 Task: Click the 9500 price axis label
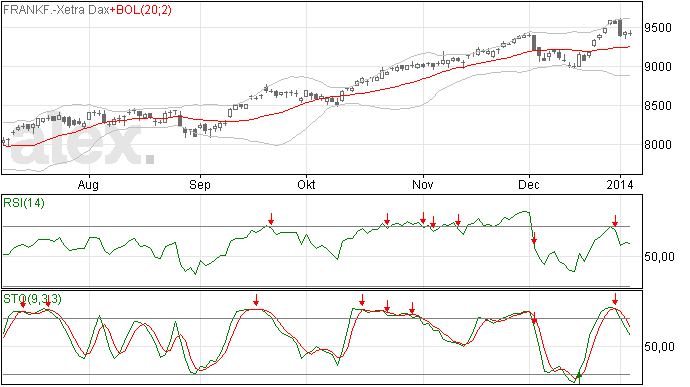[658, 28]
